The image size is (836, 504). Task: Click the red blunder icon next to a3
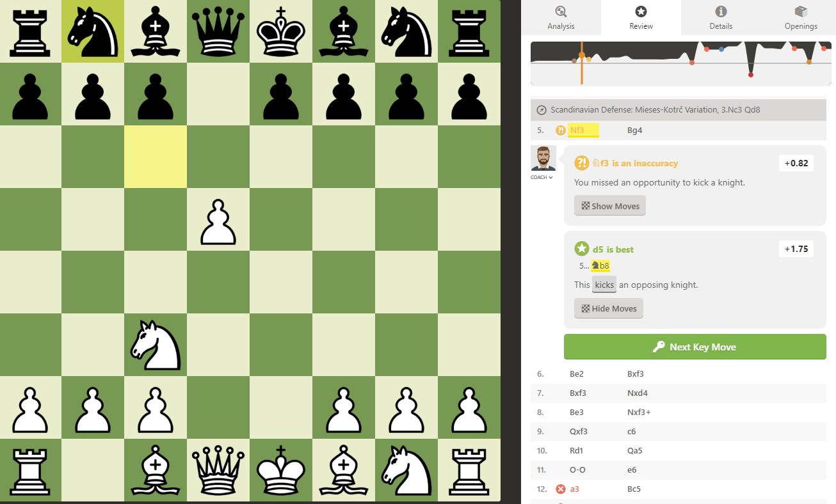561,489
